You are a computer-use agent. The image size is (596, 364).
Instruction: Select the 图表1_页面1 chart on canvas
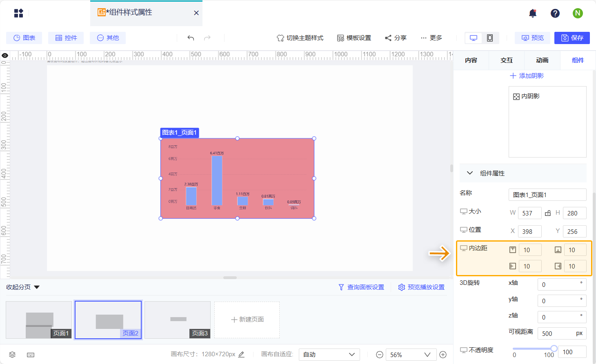(x=237, y=178)
